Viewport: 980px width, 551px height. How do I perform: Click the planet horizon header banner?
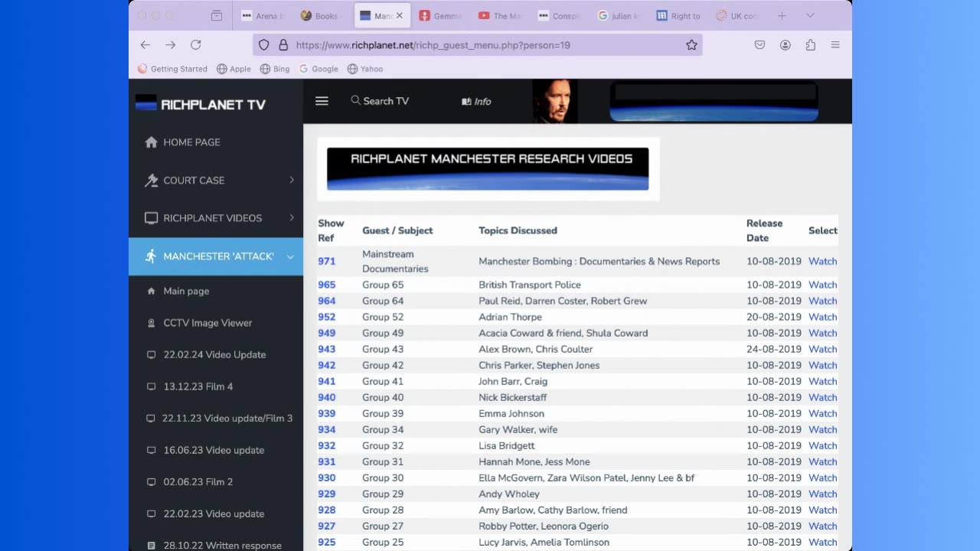tap(714, 102)
